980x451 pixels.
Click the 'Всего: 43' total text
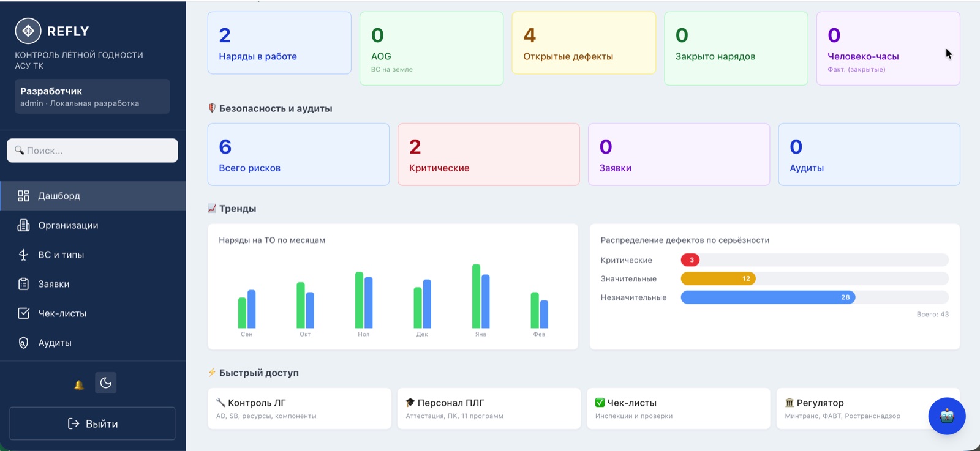coord(932,315)
